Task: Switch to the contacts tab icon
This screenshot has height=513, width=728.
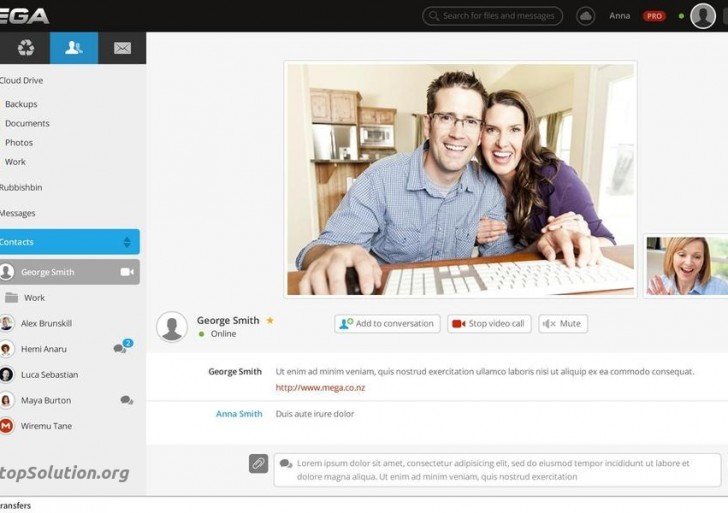Action: 74,48
